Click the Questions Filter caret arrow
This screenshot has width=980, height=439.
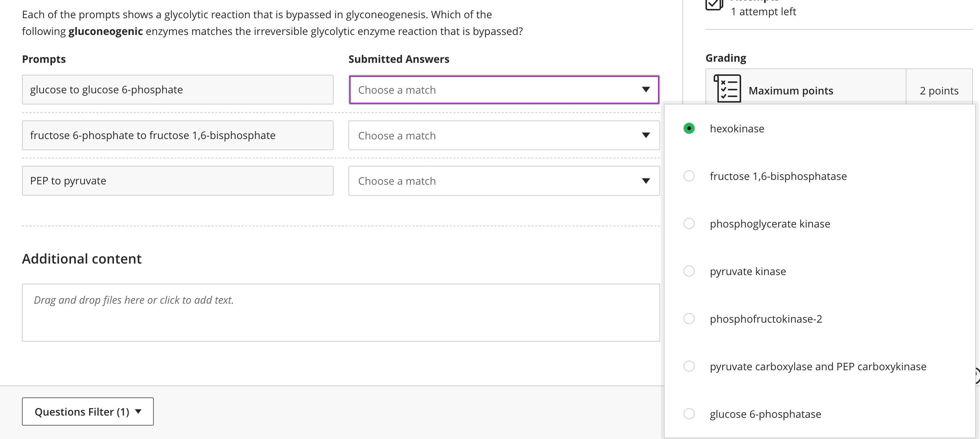pos(139,411)
